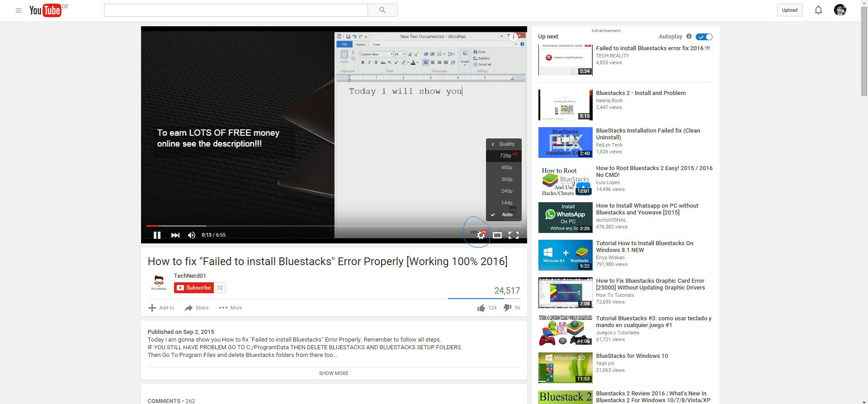Click the How To Tutorials channel name
Image resolution: width=868 pixels, height=404 pixels.
[615, 295]
